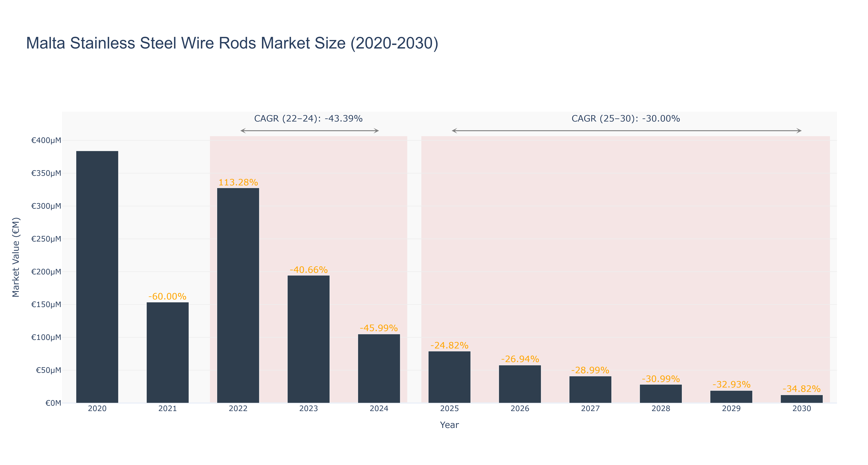Click the '€350µM' y-axis tick label
Viewport: 868px width, 465px height.
point(46,173)
